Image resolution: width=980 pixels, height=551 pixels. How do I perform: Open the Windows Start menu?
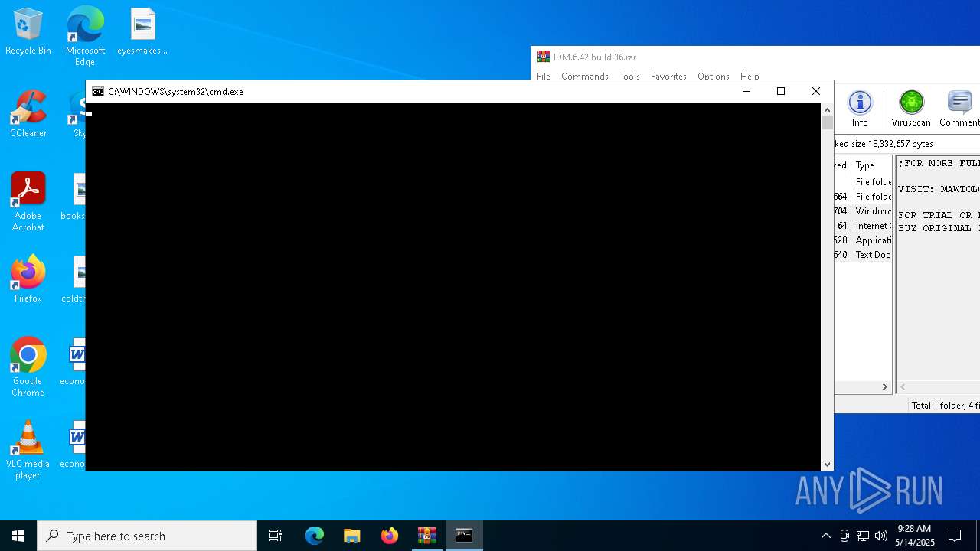(18, 536)
